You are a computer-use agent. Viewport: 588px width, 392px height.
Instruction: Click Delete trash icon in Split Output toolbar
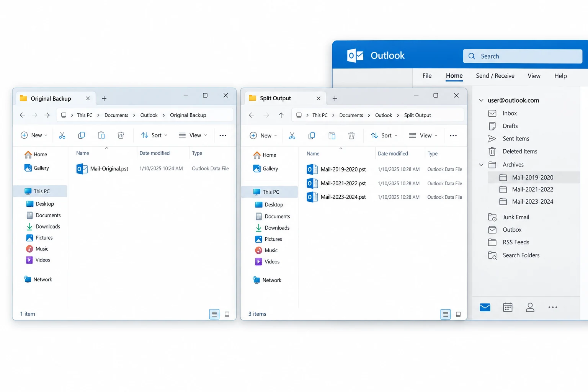click(x=351, y=136)
